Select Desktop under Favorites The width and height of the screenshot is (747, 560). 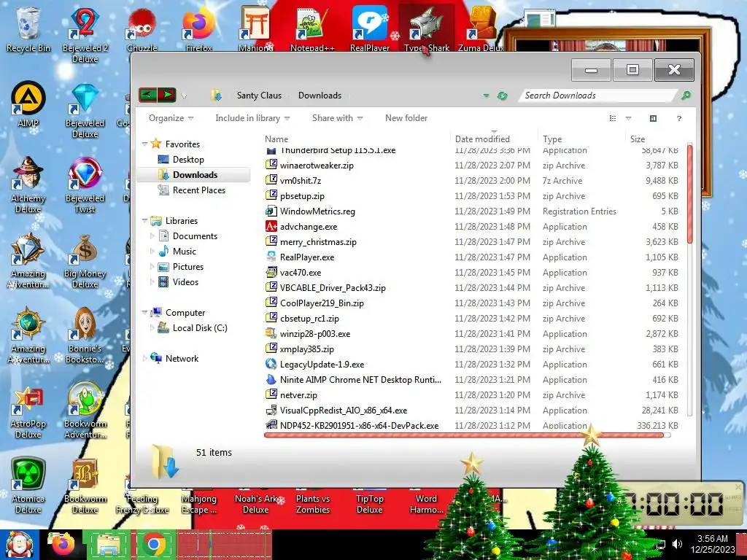point(188,160)
